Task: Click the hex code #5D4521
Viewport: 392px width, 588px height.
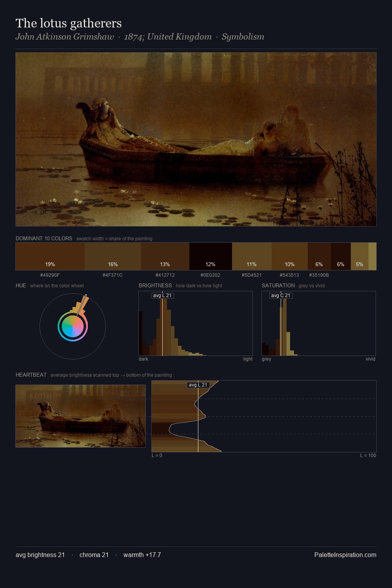Action: (x=252, y=275)
